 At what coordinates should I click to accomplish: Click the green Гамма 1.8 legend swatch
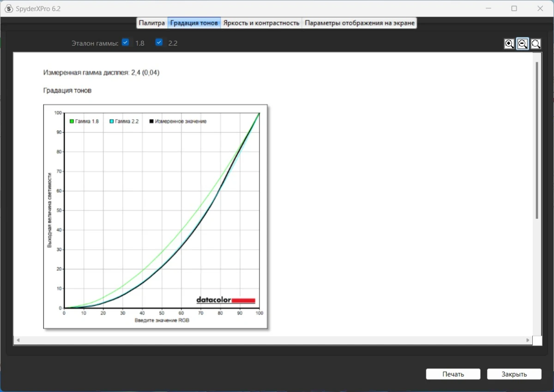point(72,121)
